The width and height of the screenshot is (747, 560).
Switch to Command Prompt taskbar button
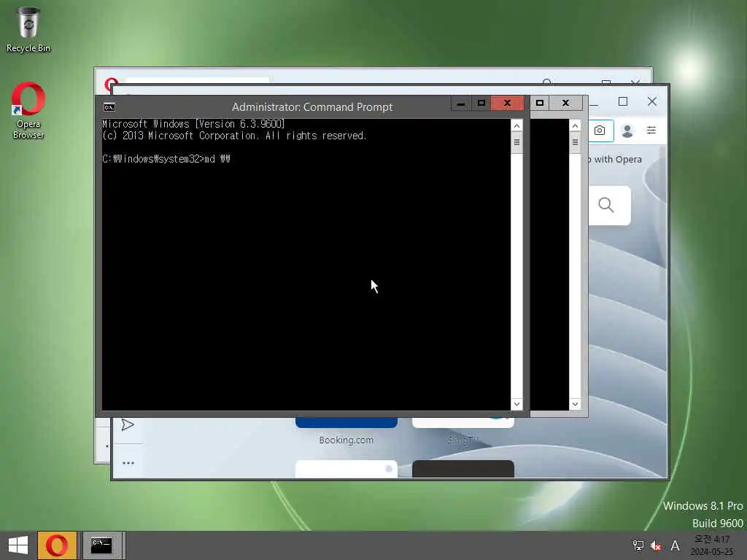click(x=101, y=545)
